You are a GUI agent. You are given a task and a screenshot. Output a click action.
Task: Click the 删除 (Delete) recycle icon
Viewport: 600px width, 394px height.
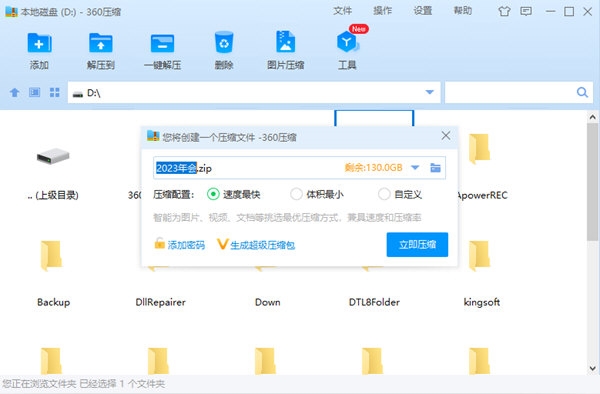point(224,42)
